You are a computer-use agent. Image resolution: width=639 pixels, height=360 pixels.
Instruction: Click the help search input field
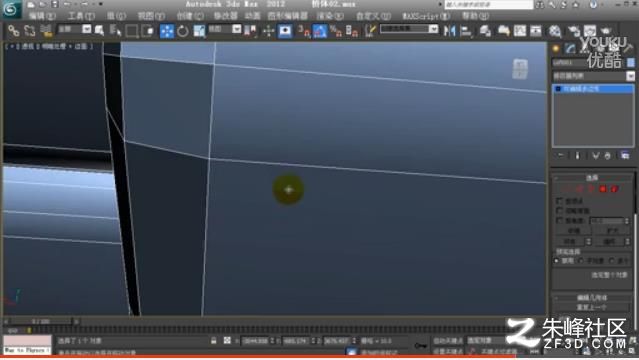click(x=489, y=5)
